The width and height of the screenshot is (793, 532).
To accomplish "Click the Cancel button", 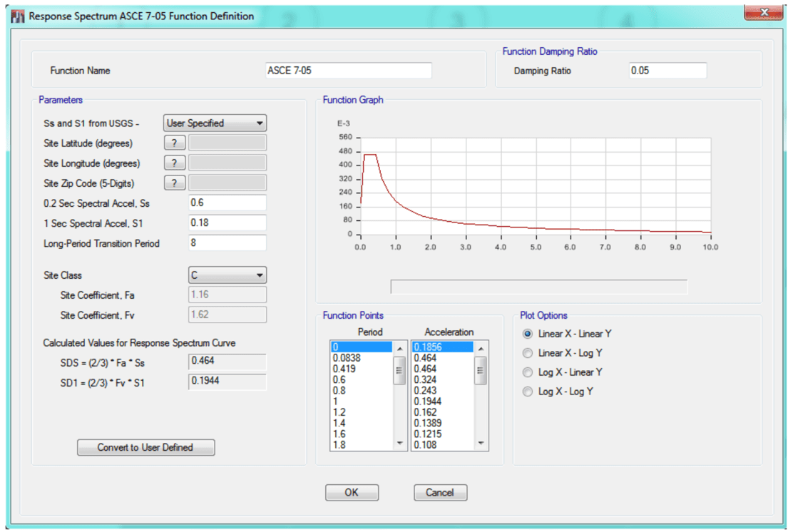I will (440, 492).
